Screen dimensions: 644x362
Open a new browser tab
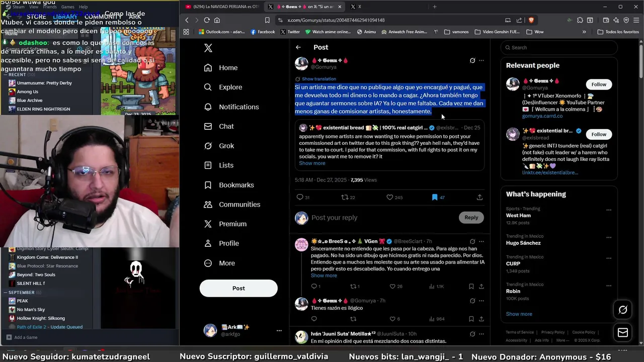coord(435,7)
